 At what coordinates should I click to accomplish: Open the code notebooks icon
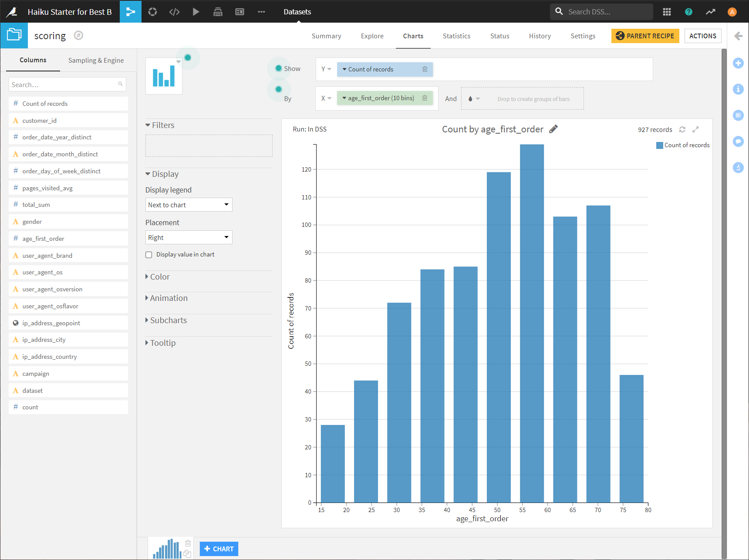coord(174,12)
